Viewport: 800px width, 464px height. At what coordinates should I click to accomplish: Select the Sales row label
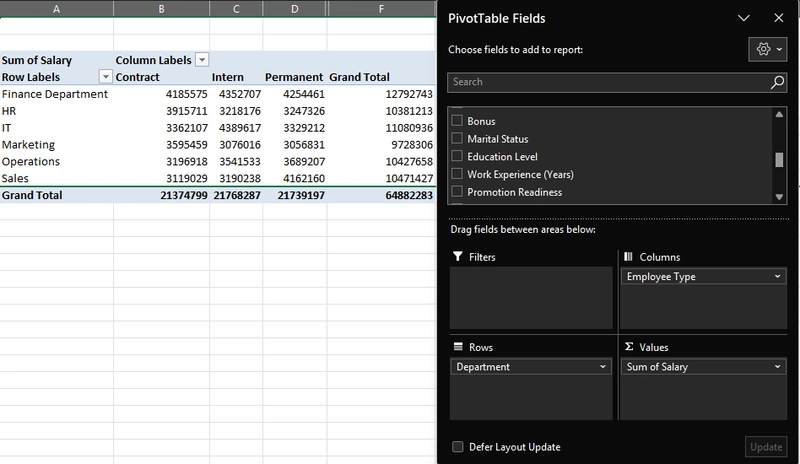(57, 178)
